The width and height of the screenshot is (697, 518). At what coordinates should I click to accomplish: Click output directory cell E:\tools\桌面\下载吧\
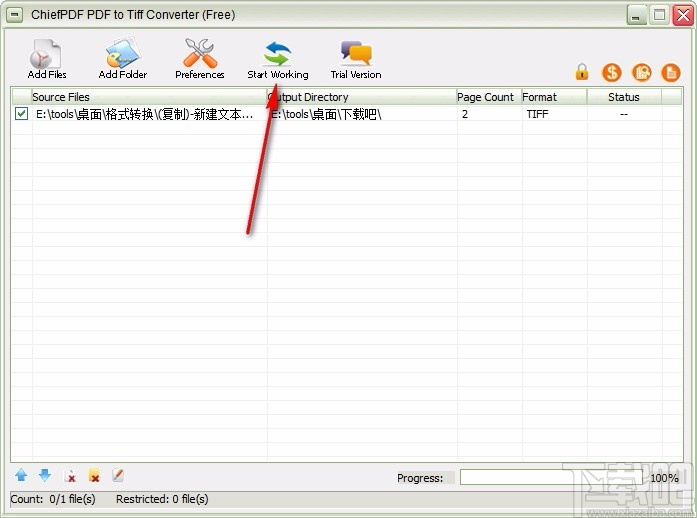[x=326, y=114]
